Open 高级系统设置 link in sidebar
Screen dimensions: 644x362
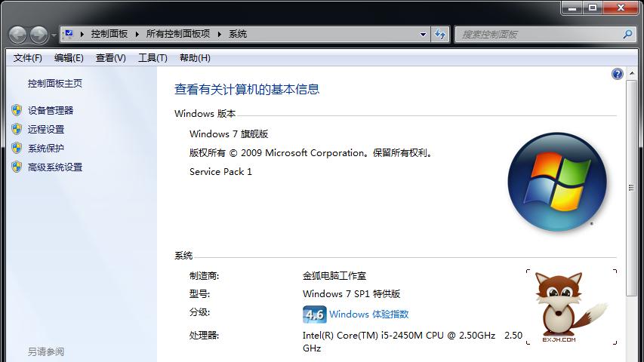point(55,167)
